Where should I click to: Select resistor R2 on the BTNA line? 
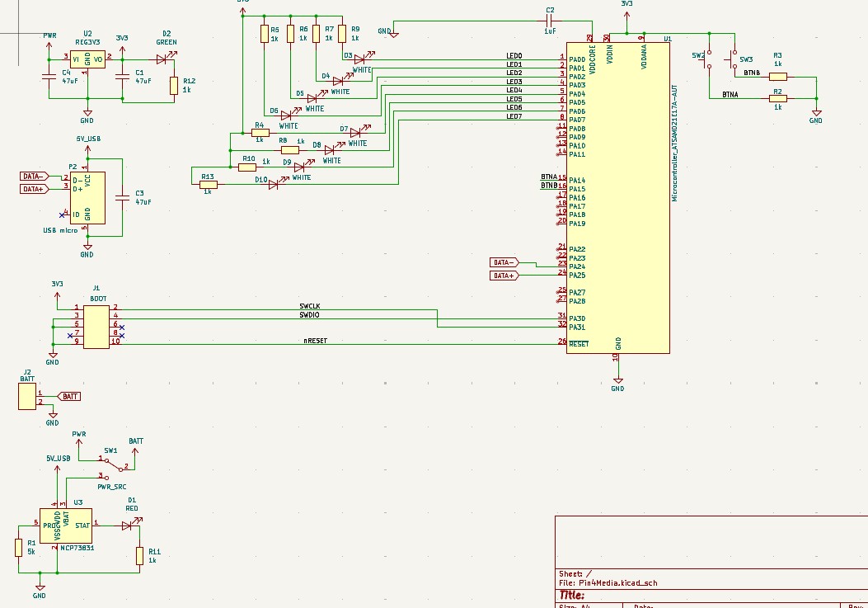click(777, 98)
